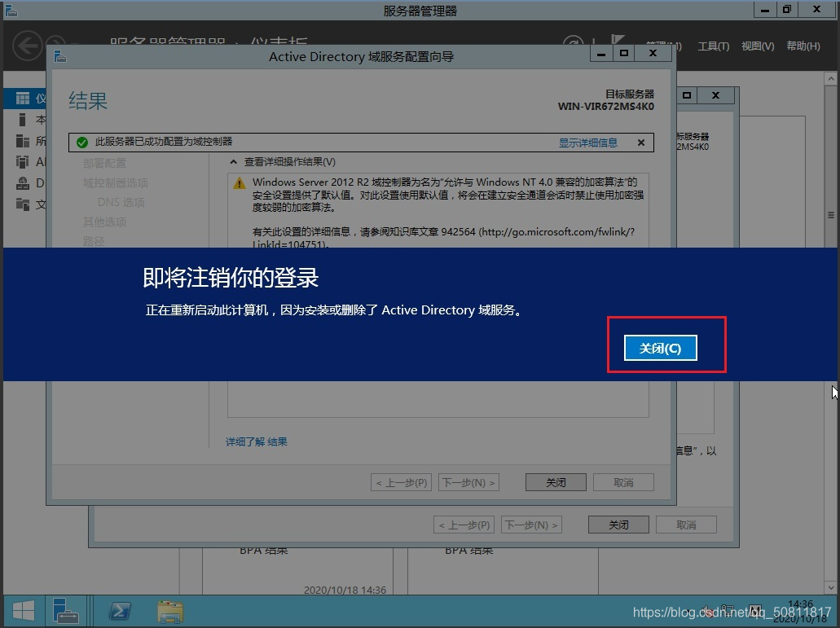Dismiss the domain controller success message

click(640, 143)
